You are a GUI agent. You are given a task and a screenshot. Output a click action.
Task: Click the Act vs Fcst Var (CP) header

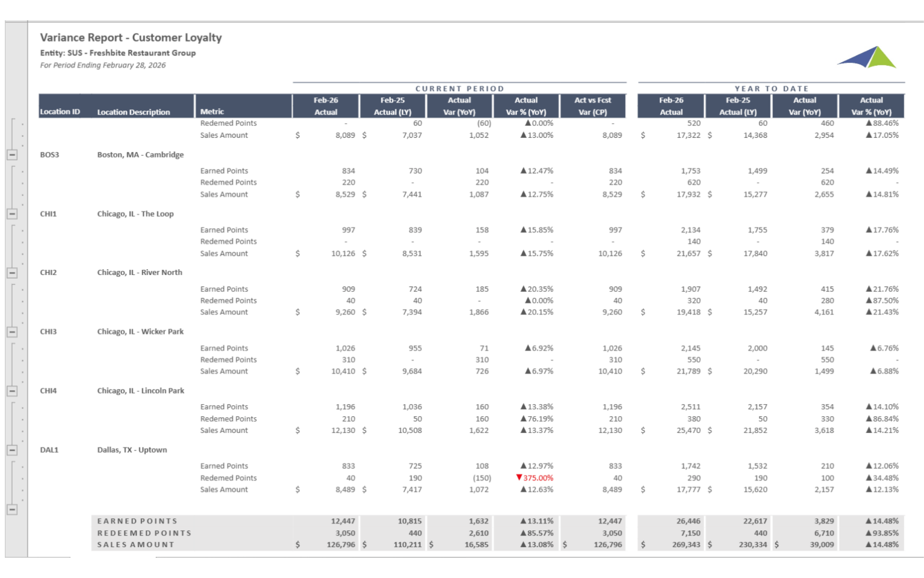[x=592, y=106]
